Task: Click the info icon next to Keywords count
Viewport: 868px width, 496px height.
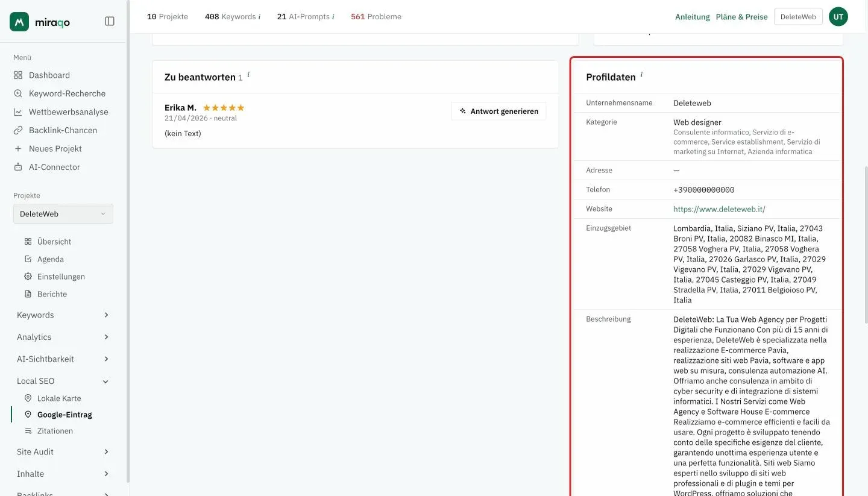Action: point(260,17)
